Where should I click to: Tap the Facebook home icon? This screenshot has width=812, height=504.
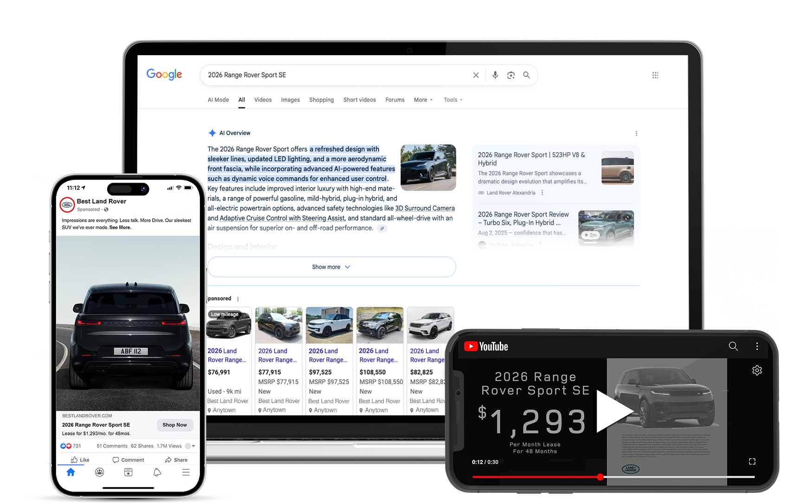[71, 472]
